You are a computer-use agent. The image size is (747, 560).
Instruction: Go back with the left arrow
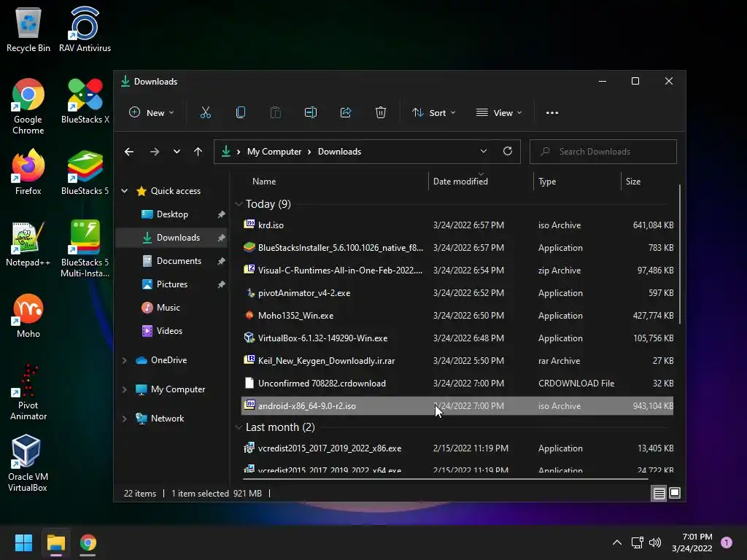[129, 152]
